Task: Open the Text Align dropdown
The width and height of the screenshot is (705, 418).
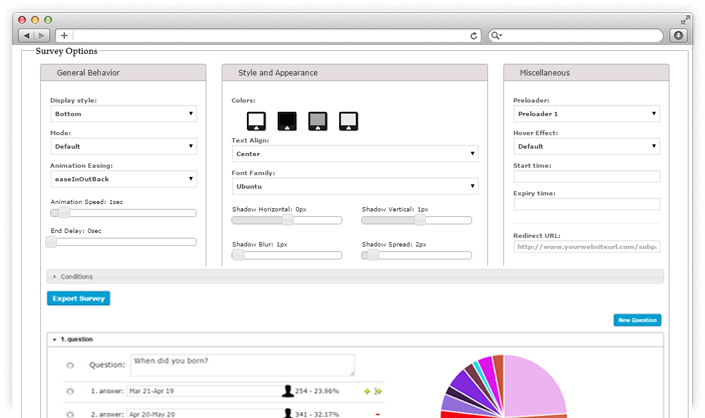Action: 355,154
